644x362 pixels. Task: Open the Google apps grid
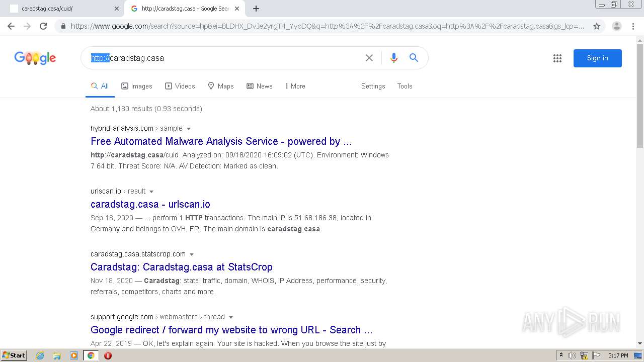(x=557, y=58)
